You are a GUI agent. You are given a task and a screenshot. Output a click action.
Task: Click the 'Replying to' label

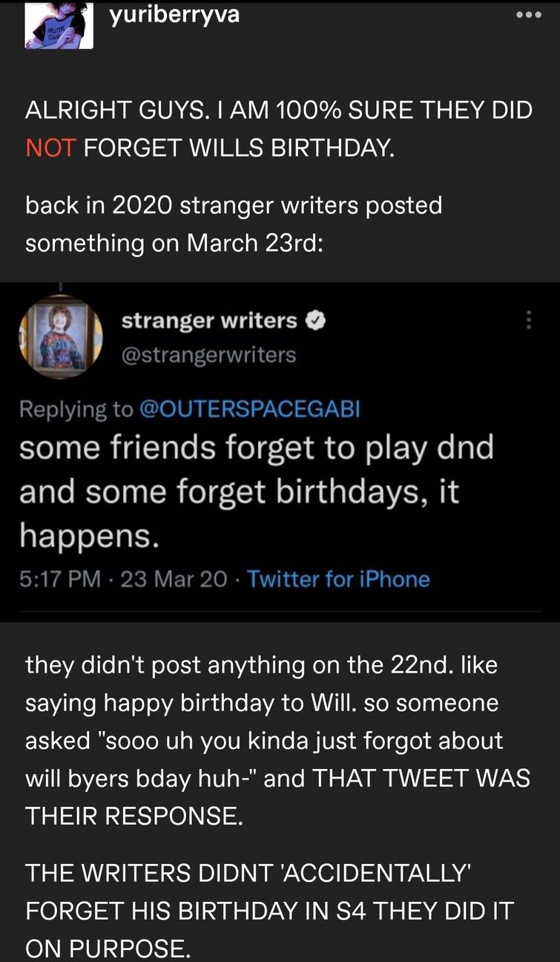(76, 409)
